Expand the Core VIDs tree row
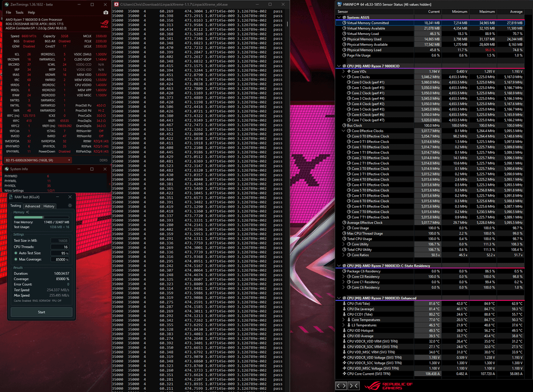 [x=343, y=71]
